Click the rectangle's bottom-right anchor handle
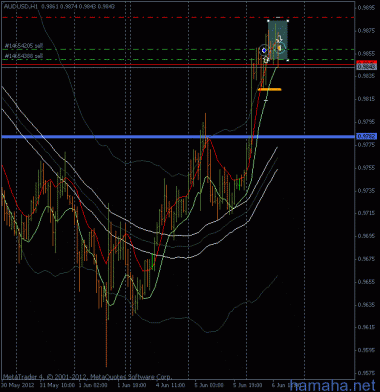380x392 pixels. [288, 60]
